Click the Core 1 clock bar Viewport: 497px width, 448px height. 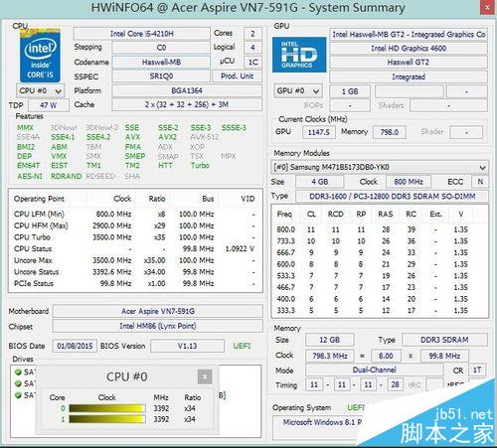pyautogui.click(x=107, y=419)
